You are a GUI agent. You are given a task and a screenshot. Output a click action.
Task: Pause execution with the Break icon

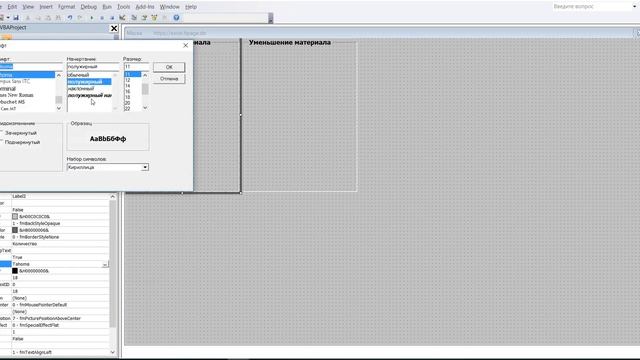pyautogui.click(x=102, y=18)
